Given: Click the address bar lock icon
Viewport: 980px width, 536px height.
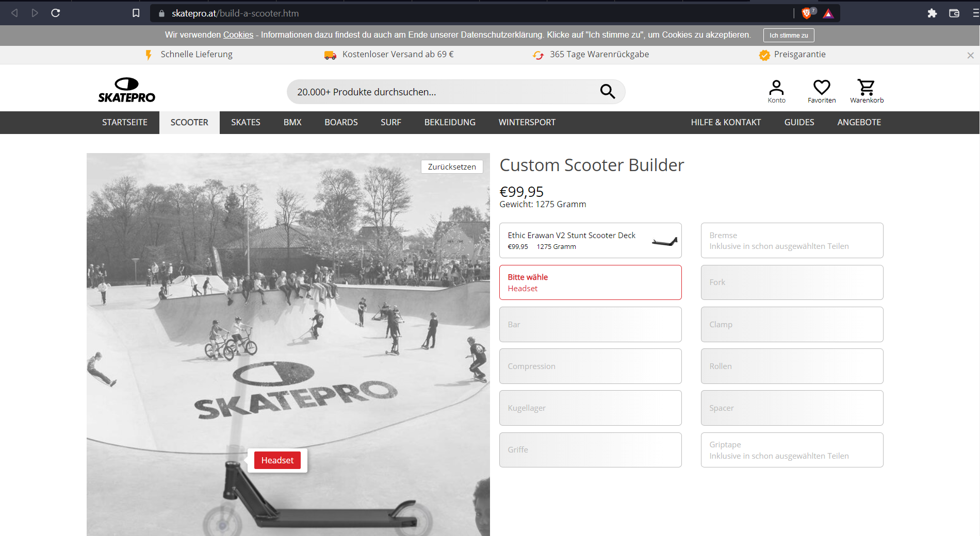Looking at the screenshot, I should [x=161, y=13].
